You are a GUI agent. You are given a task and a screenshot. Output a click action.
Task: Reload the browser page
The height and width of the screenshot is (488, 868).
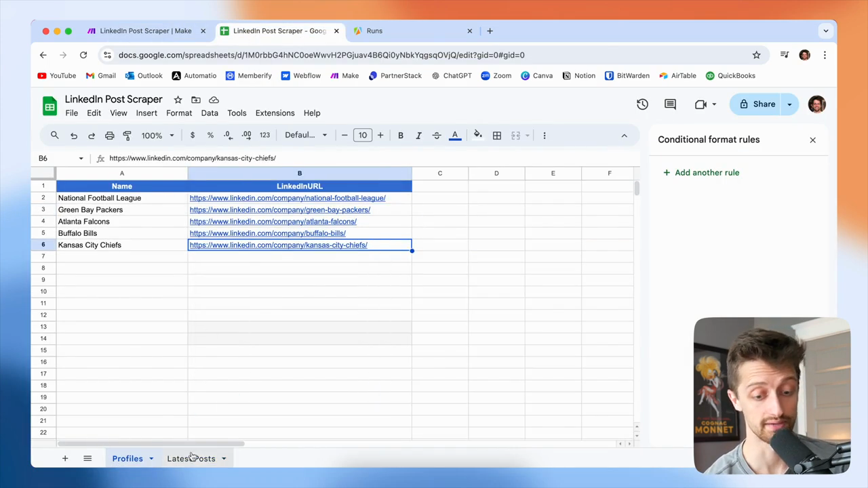pos(83,55)
